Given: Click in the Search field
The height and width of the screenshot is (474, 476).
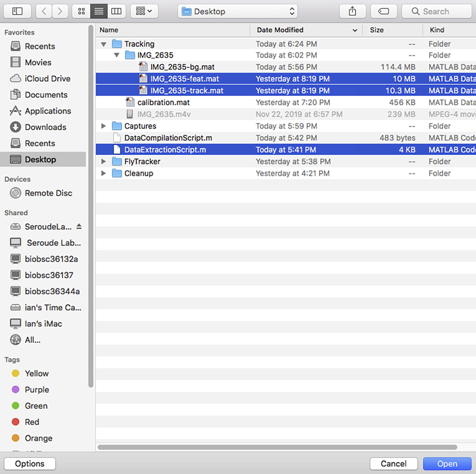Looking at the screenshot, I should pyautogui.click(x=436, y=11).
